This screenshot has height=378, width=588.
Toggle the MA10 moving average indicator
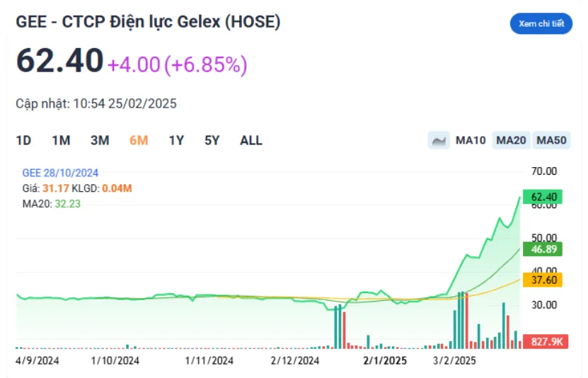pos(471,140)
